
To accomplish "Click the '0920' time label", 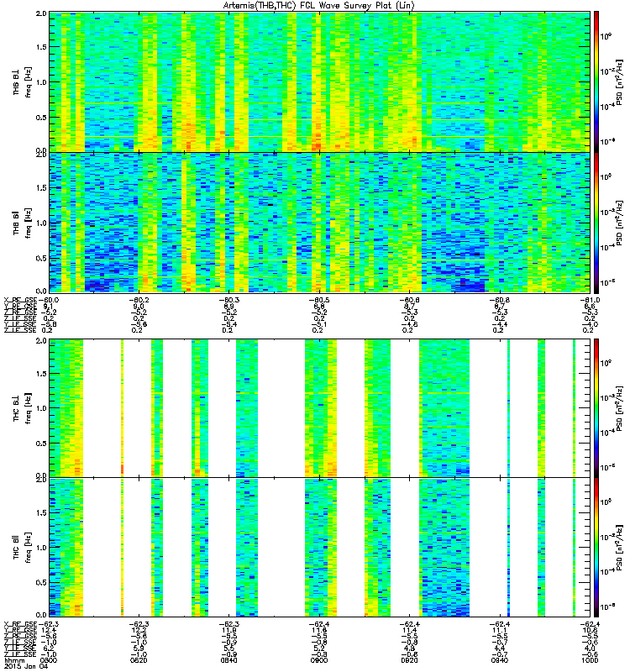I will (409, 660).
